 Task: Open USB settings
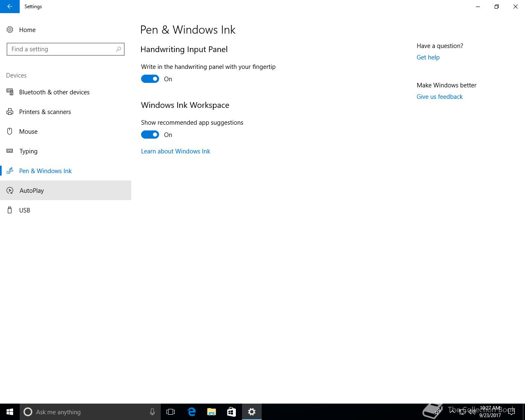pyautogui.click(x=66, y=210)
